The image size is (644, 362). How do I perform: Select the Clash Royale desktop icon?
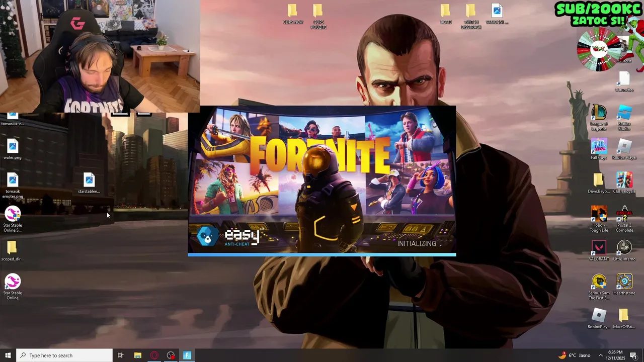(624, 183)
